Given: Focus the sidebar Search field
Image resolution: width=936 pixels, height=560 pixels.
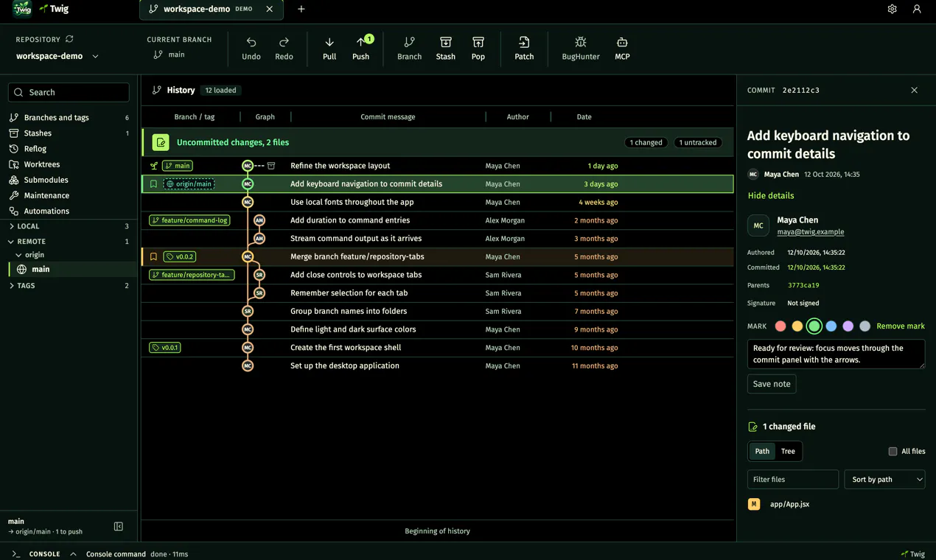Looking at the screenshot, I should coord(69,92).
